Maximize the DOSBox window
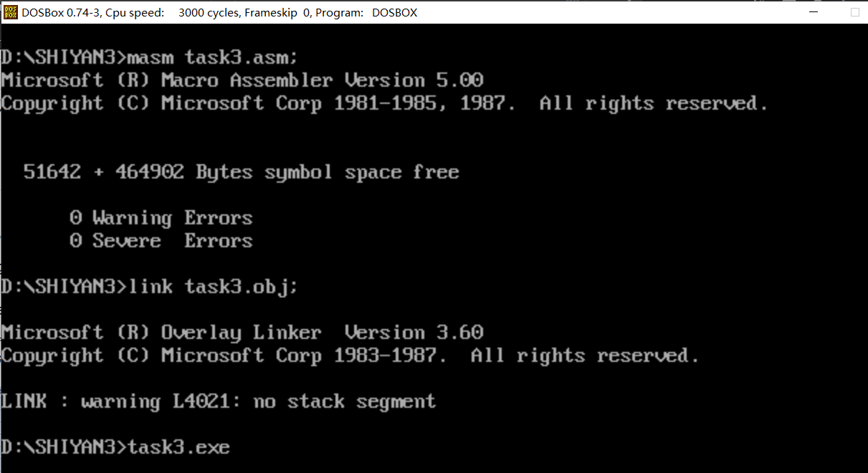868x473 pixels. point(854,12)
